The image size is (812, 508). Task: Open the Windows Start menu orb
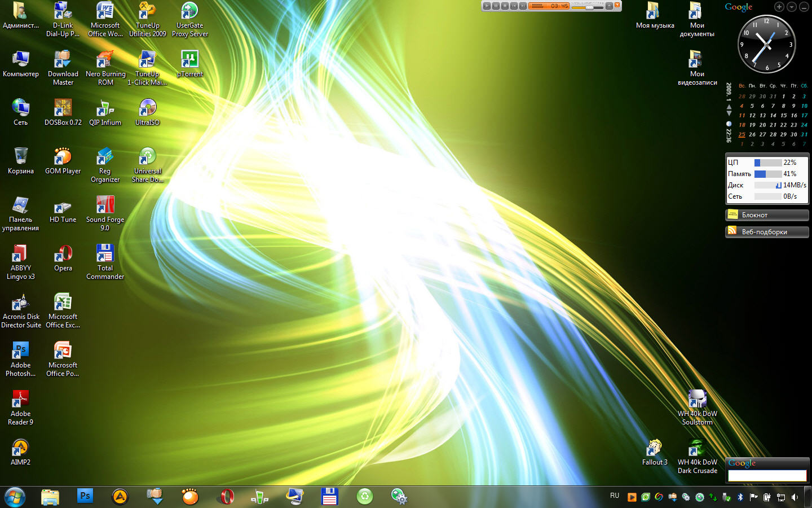(15, 497)
